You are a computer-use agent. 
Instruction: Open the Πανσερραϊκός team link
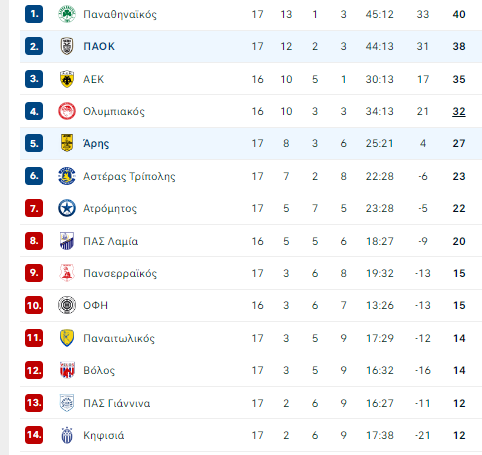pyautogui.click(x=120, y=273)
